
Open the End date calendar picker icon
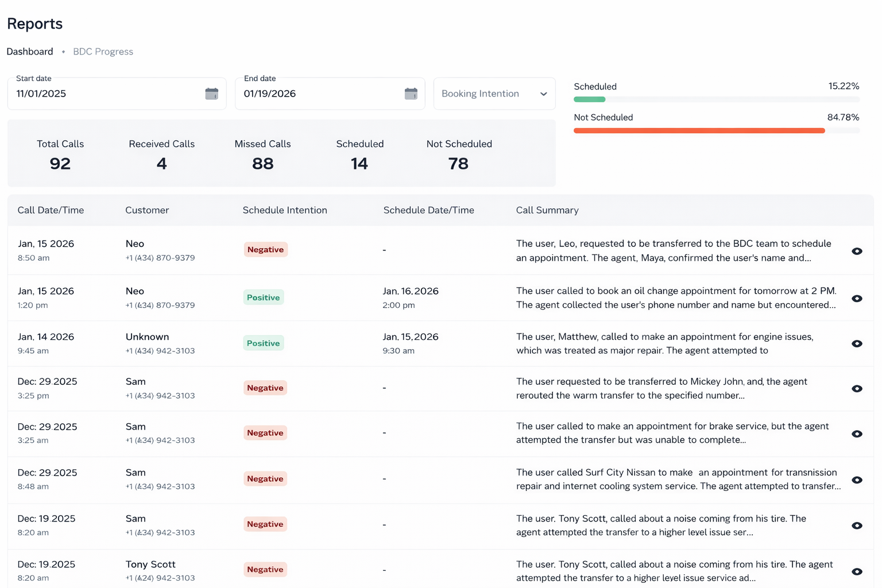pos(411,94)
